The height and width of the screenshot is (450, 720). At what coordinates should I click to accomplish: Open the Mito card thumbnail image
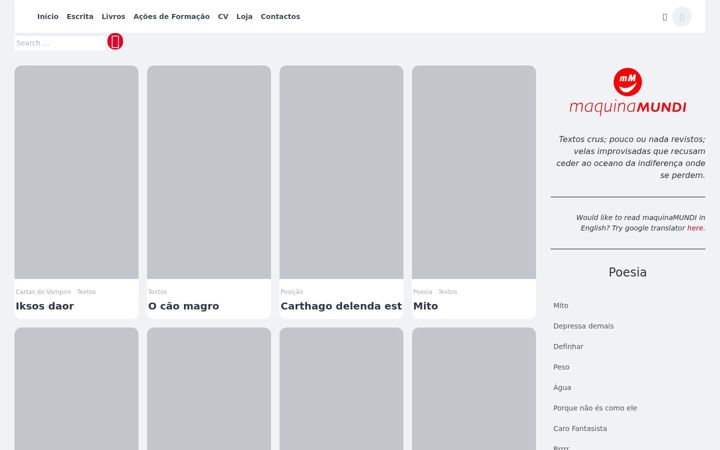coord(474,172)
